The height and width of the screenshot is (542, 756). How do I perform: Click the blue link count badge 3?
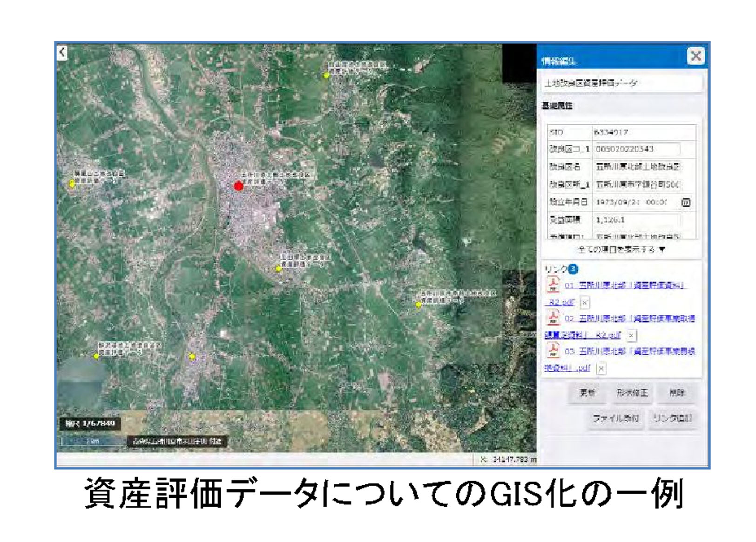[x=573, y=269]
